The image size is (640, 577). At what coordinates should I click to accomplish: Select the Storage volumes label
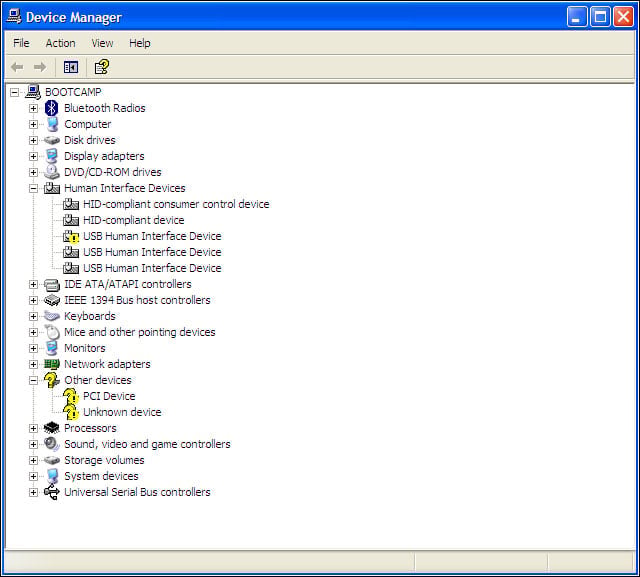(104, 460)
